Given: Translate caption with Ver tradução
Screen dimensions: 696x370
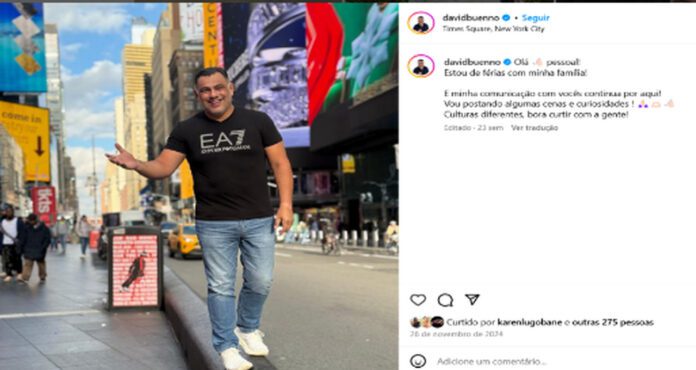Looking at the screenshot, I should click(x=534, y=128).
